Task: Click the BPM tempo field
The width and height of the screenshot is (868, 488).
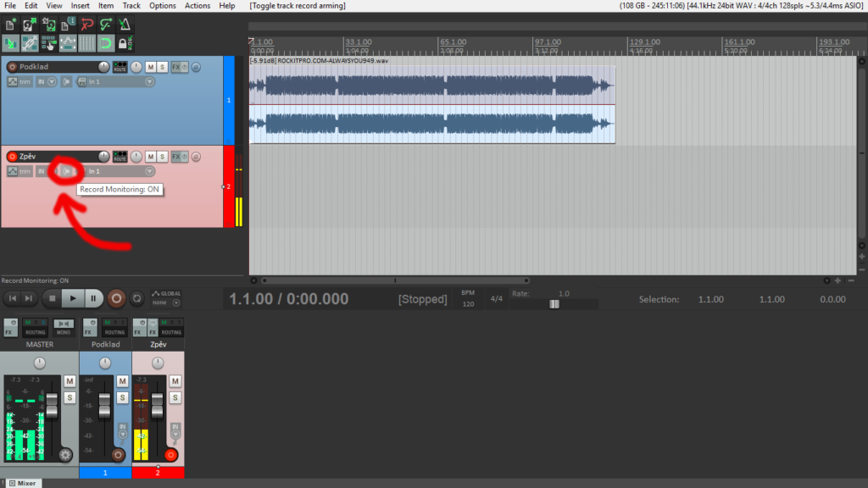Action: [x=468, y=299]
